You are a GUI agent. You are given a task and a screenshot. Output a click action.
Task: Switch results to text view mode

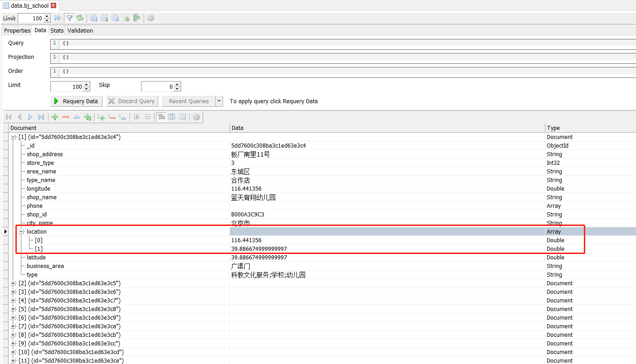click(x=182, y=117)
